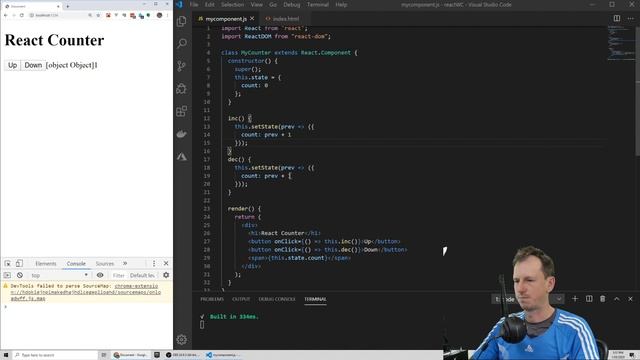This screenshot has width=640, height=360.
Task: Click the console Filter field
Action: 119,275
